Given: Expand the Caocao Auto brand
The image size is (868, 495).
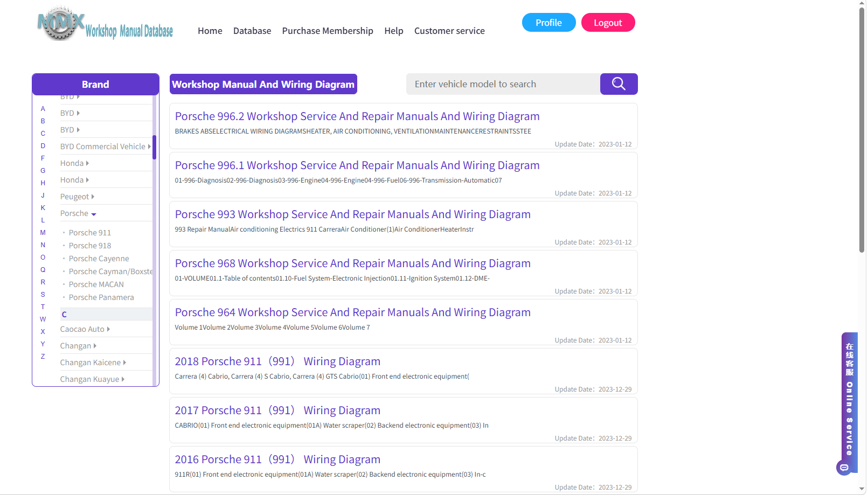Looking at the screenshot, I should tap(85, 329).
